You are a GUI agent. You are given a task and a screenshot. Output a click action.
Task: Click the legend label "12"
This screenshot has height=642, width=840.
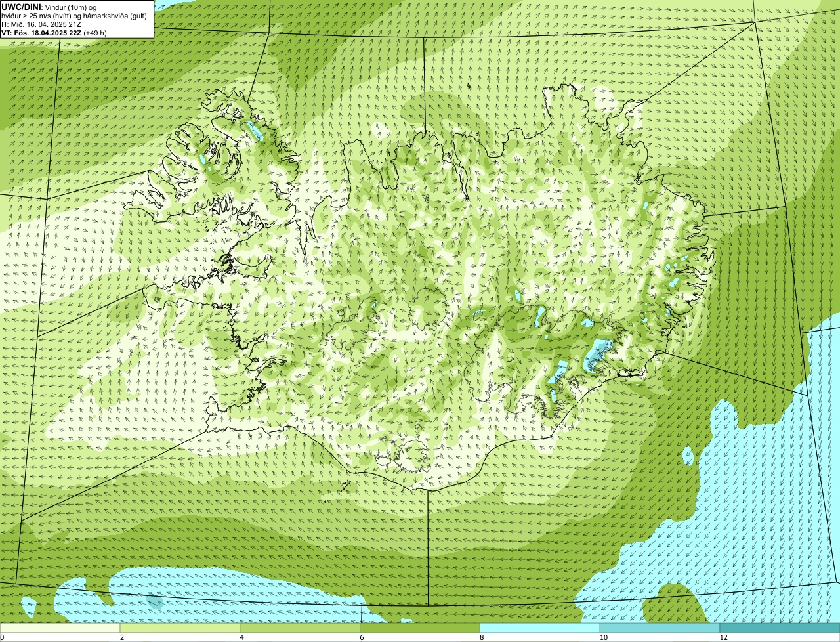[x=723, y=637]
